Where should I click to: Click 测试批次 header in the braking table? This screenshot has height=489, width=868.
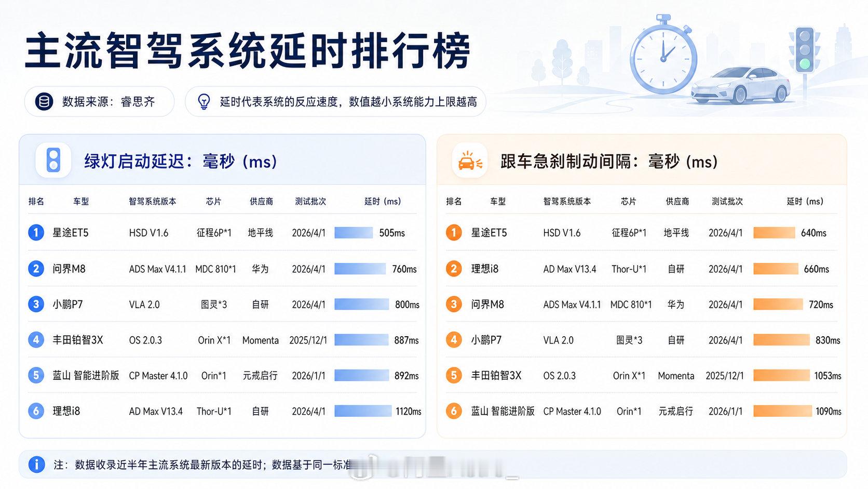click(x=727, y=201)
